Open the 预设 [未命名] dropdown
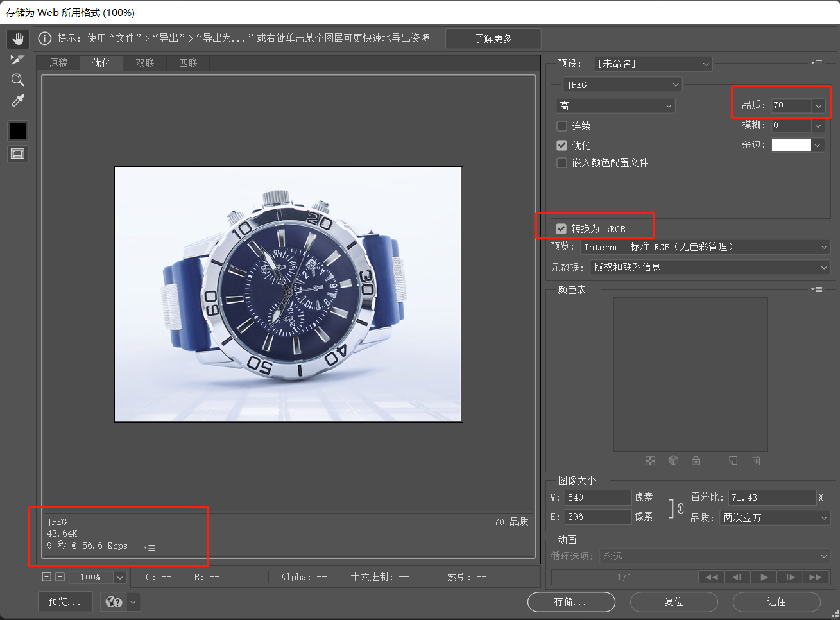This screenshot has height=620, width=840. pos(653,64)
